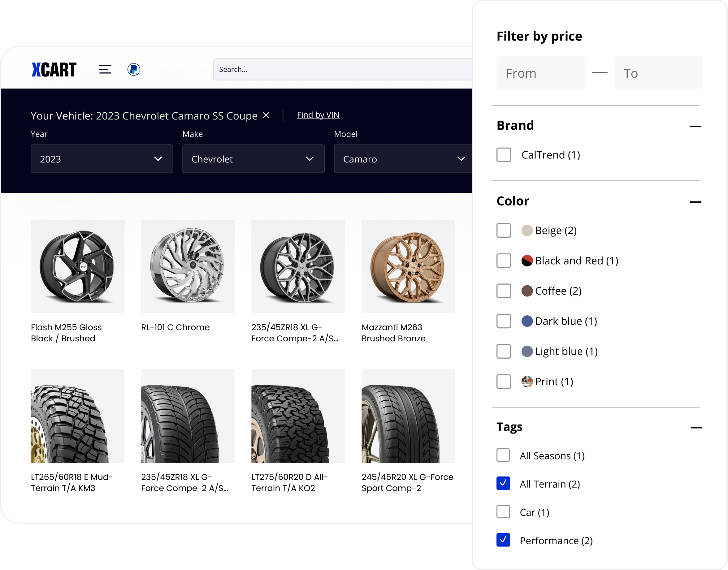The width and height of the screenshot is (728, 570).
Task: Remove the 2023 Chevrolet Camaro vehicle selection
Action: tap(266, 115)
